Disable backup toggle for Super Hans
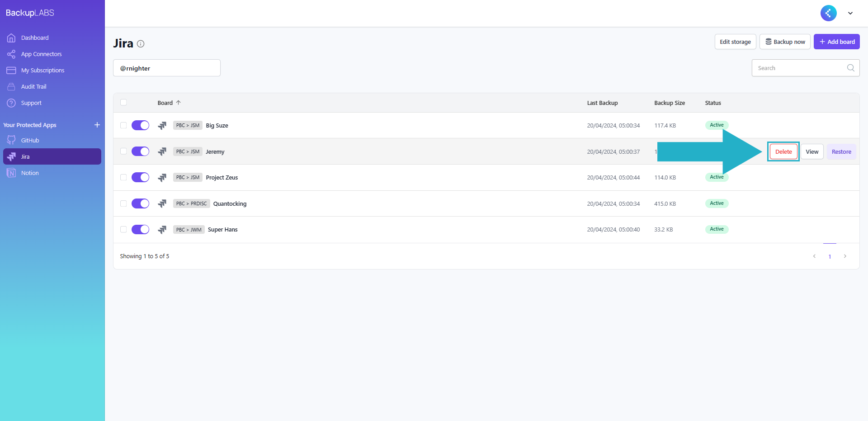Image resolution: width=868 pixels, height=421 pixels. [x=140, y=230]
